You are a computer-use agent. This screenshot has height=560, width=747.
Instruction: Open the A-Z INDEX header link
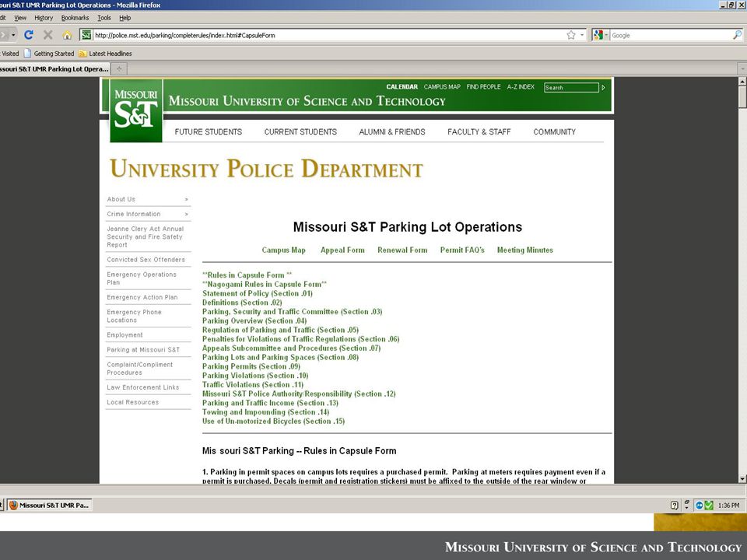pyautogui.click(x=521, y=86)
